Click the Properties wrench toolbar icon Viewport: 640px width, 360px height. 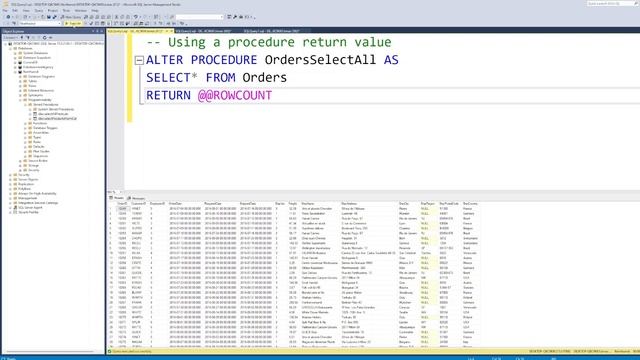[x=235, y=17]
